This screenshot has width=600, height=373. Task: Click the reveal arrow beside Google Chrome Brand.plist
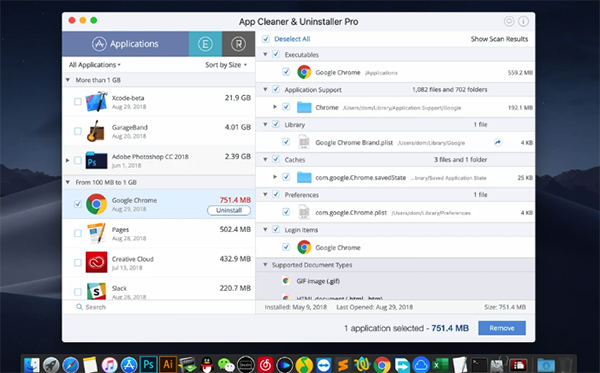[497, 142]
